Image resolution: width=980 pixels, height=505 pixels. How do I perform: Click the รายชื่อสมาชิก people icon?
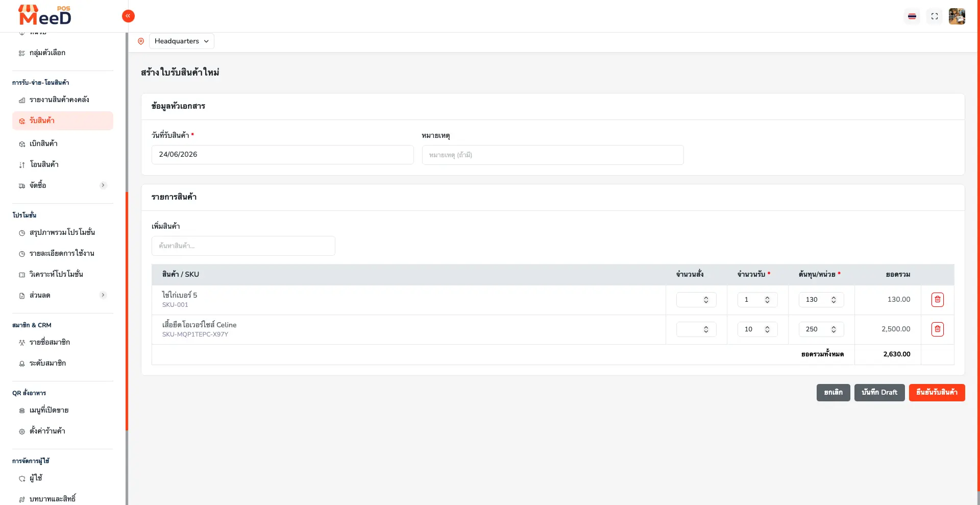coord(22,343)
